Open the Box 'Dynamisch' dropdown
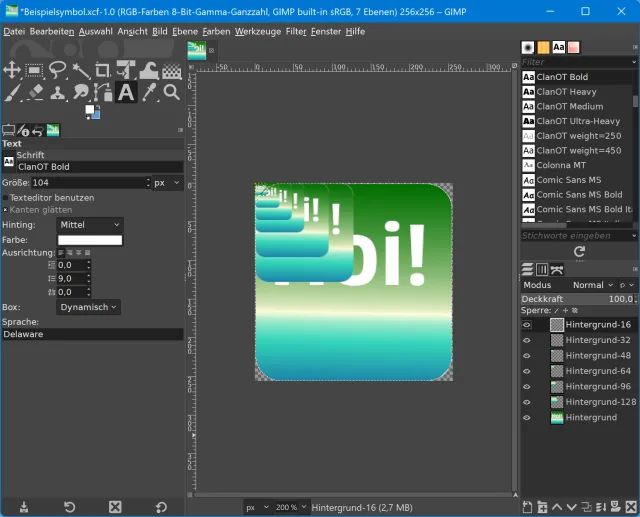Viewport: 640px width, 517px height. [88, 307]
